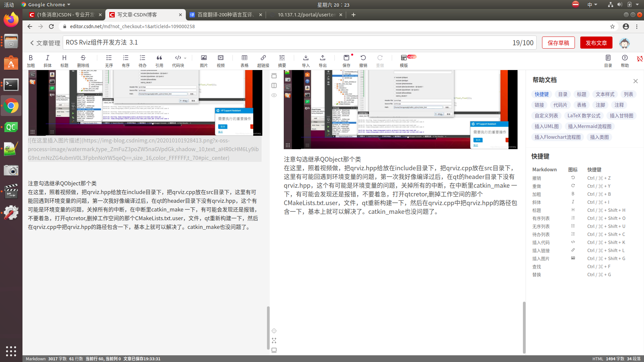Open the system tray power menu arrow
644x362 pixels.
coord(637,5)
